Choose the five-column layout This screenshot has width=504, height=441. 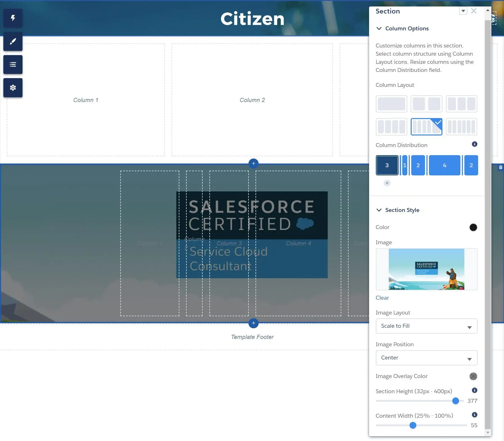tap(426, 127)
